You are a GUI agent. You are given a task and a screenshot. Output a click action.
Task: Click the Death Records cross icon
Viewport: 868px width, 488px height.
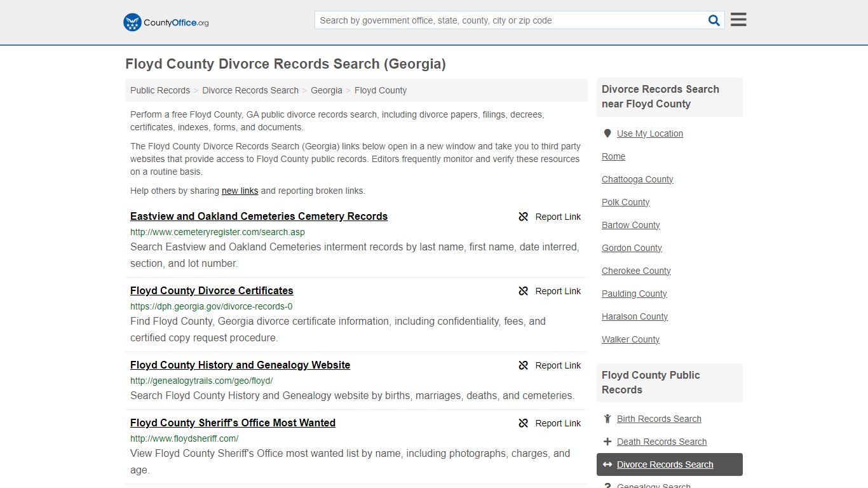607,442
